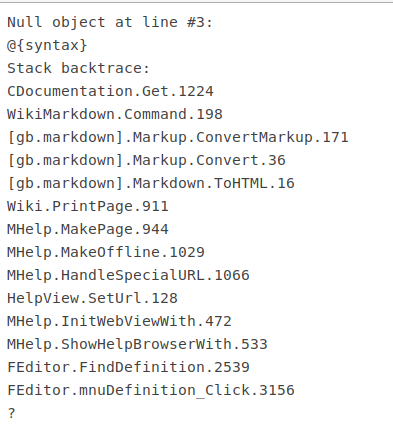Click the Markup.ConvertMarkup.171 stack entry

178,137
